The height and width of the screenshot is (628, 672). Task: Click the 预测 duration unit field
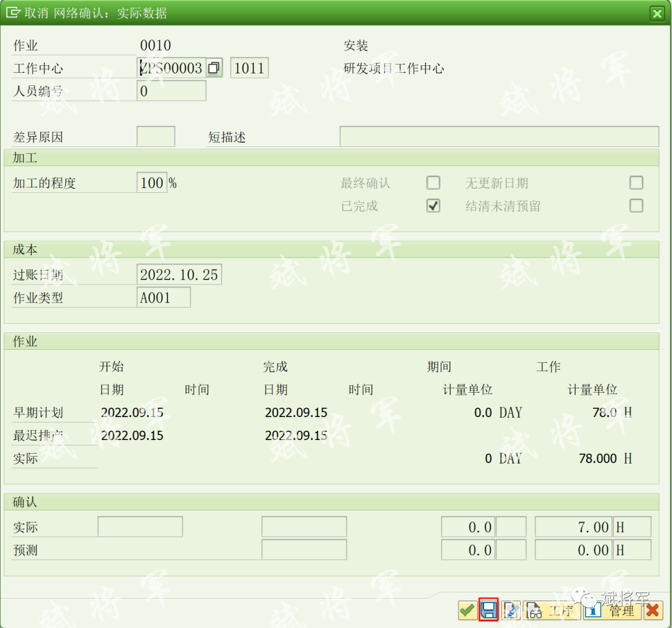point(511,550)
